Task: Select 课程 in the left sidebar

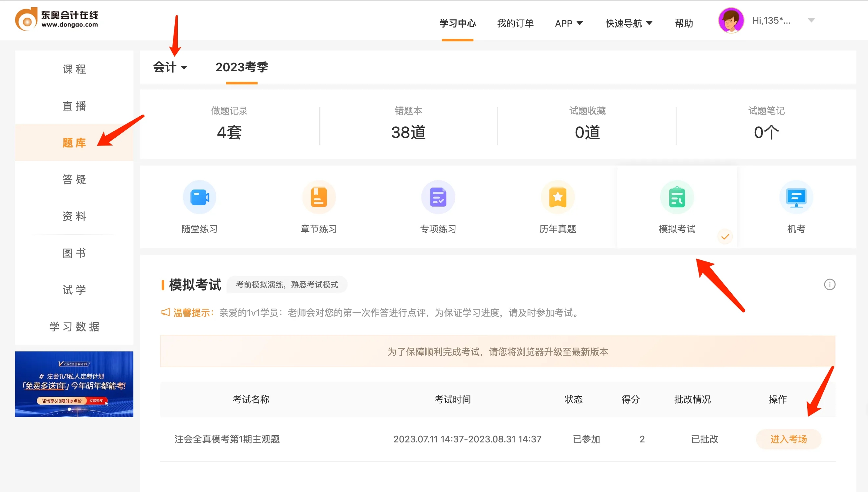Action: point(74,69)
